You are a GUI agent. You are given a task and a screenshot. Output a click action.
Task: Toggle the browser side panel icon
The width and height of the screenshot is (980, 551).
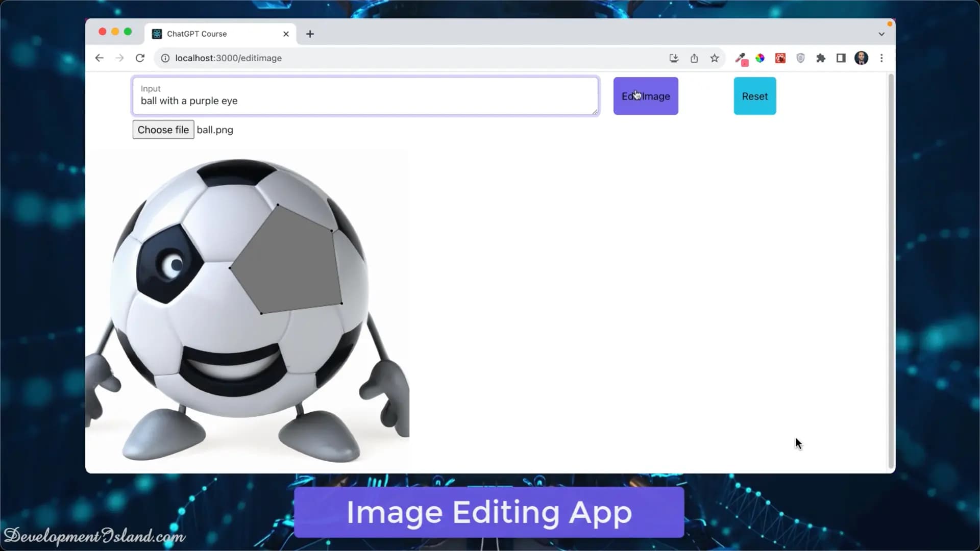pyautogui.click(x=840, y=58)
